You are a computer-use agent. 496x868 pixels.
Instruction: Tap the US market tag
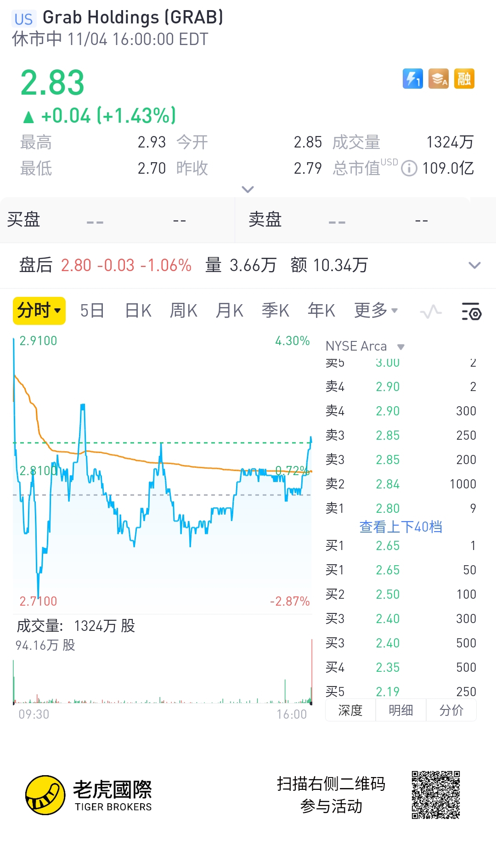pos(23,19)
